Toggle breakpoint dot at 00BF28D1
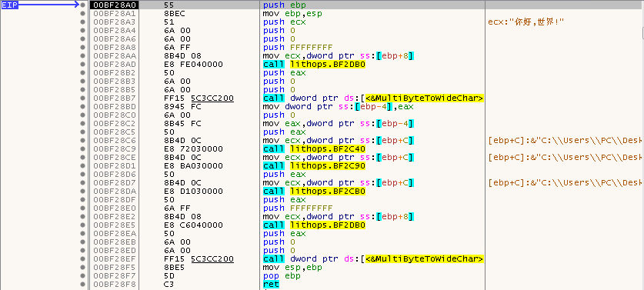The width and height of the screenshot is (644, 290). coord(82,165)
